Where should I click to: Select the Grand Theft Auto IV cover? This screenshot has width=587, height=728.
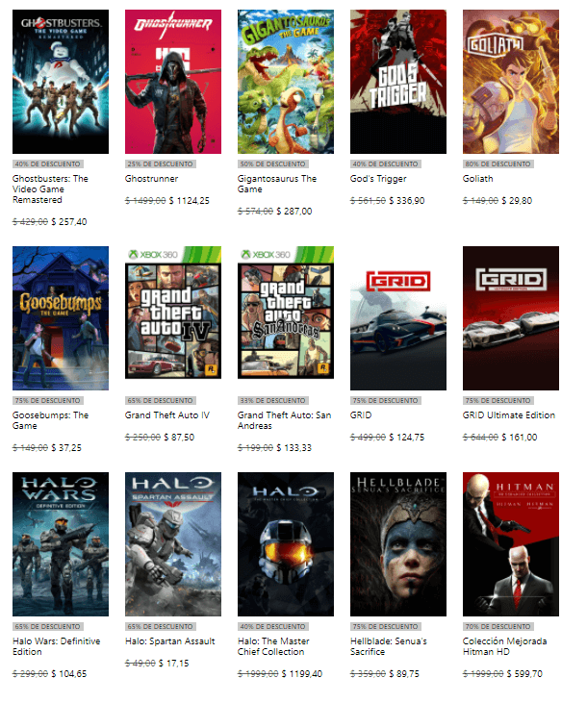click(173, 313)
